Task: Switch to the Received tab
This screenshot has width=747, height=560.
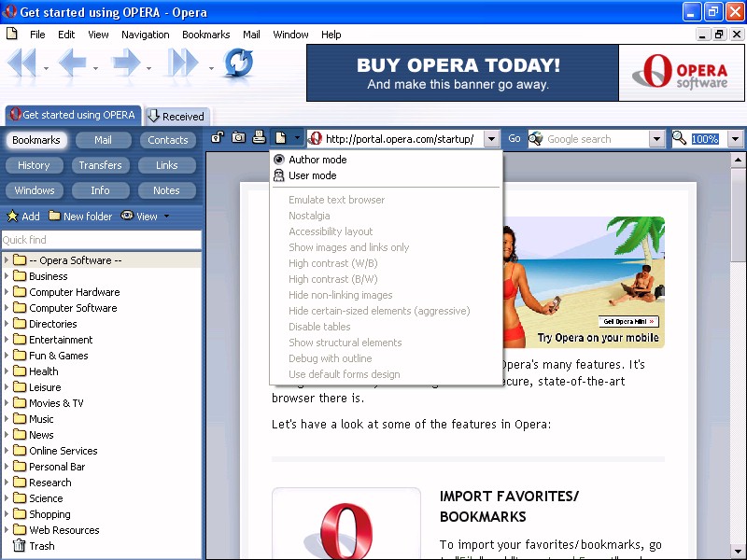Action: [177, 116]
